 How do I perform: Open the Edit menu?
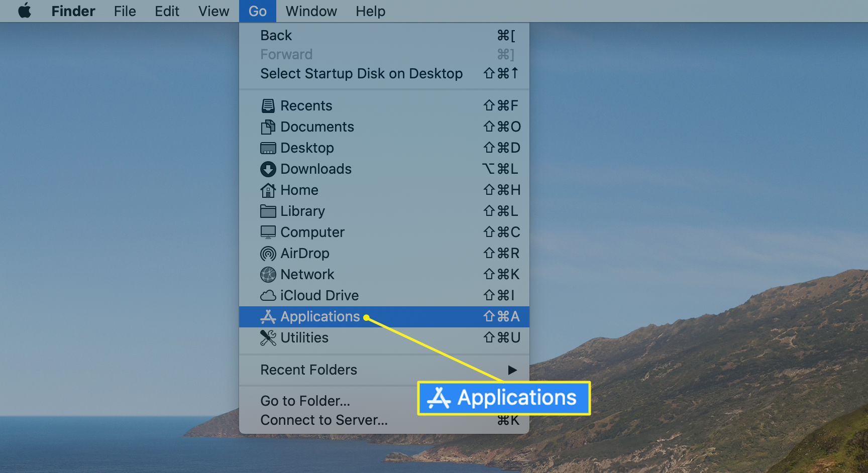pos(167,11)
